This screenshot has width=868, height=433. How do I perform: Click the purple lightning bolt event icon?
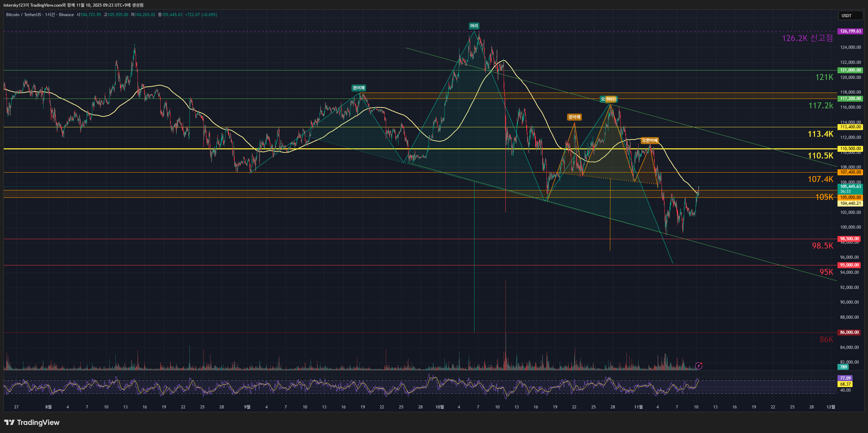coord(699,366)
